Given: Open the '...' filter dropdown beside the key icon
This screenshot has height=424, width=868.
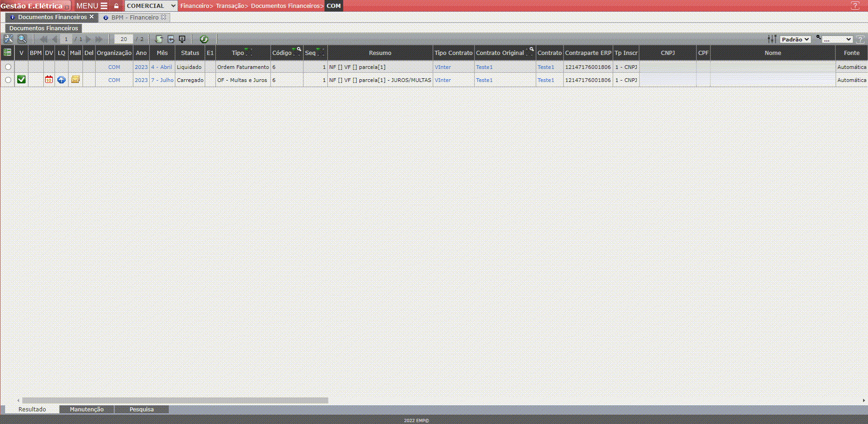Looking at the screenshot, I should [837, 39].
